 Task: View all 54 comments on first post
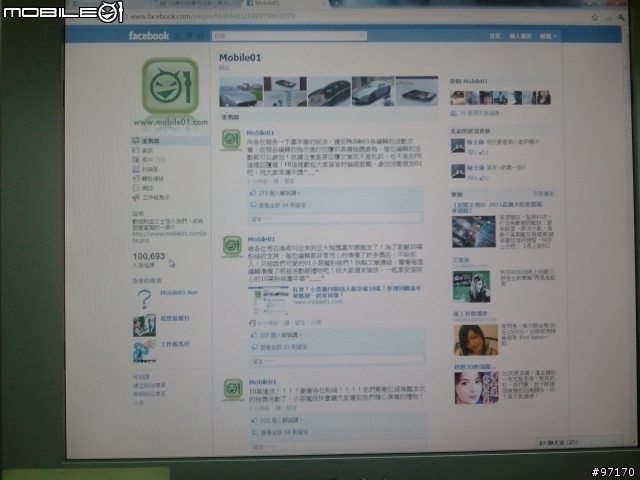pyautogui.click(x=282, y=205)
